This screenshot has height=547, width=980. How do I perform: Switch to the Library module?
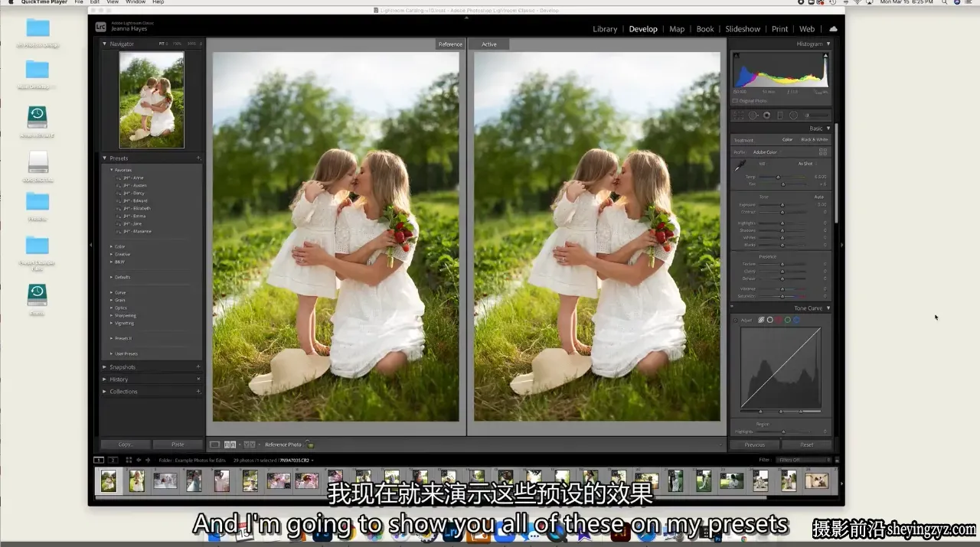[x=605, y=29]
